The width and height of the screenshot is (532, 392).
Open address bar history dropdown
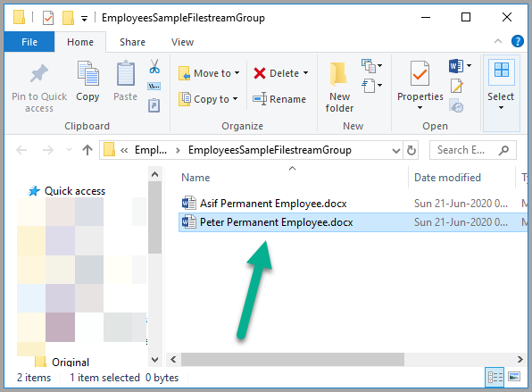pos(395,150)
